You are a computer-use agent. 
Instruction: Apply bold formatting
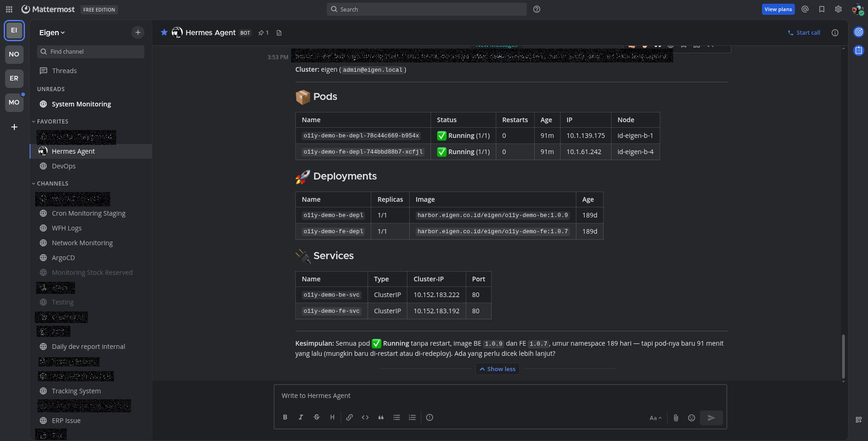coord(285,417)
